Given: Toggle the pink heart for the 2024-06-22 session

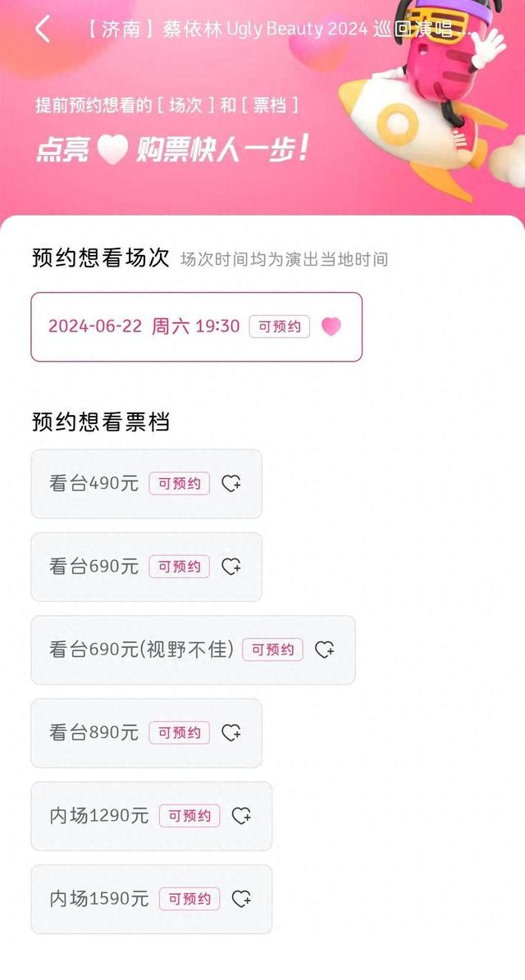Looking at the screenshot, I should 331,326.
